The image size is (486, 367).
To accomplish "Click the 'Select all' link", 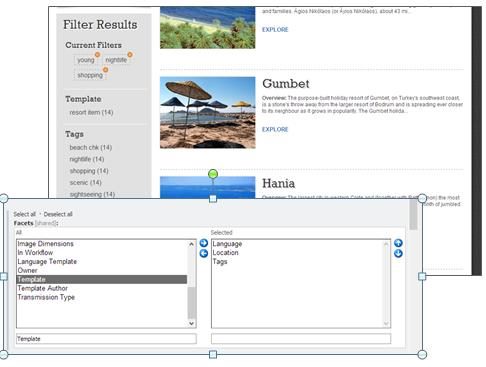I will pyautogui.click(x=24, y=214).
